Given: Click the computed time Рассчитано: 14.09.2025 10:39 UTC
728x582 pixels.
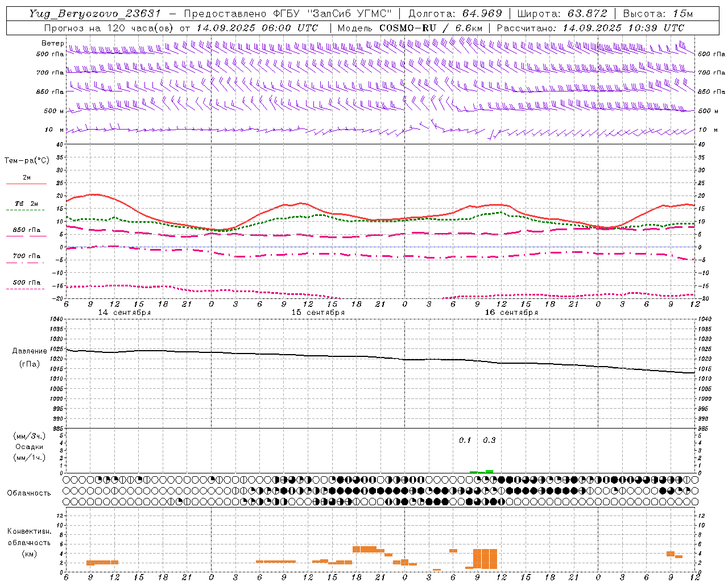Looking at the screenshot, I should coord(590,28).
